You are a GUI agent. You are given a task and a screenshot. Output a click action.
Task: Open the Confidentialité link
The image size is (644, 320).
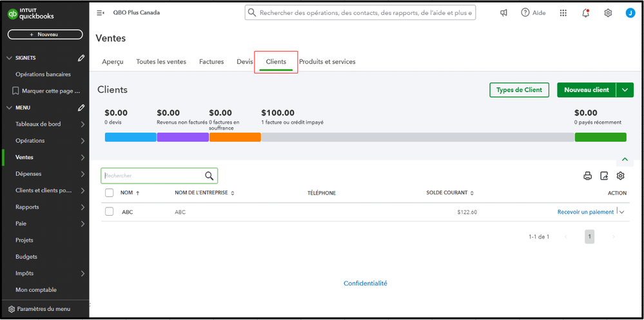tap(366, 283)
